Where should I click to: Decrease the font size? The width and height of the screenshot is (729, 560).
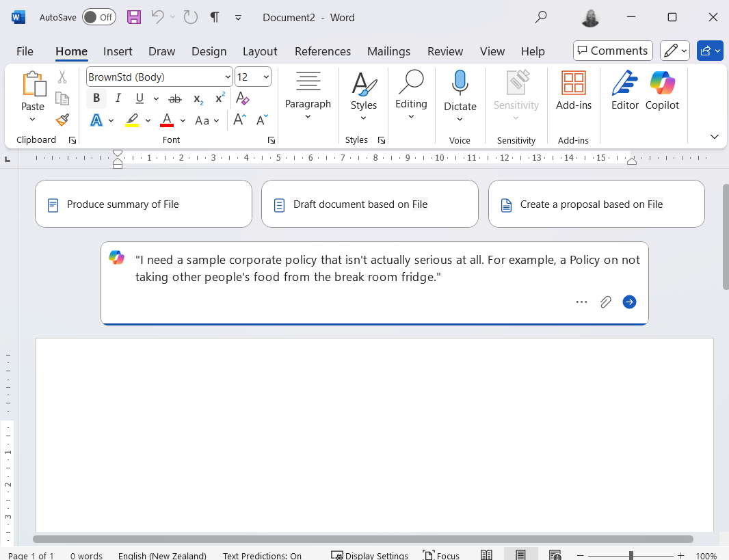click(262, 120)
